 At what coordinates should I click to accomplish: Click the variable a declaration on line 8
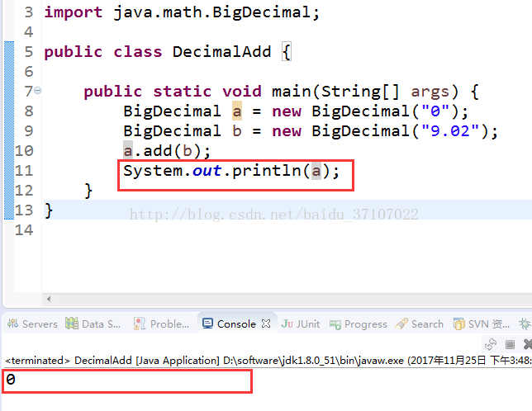tap(237, 111)
